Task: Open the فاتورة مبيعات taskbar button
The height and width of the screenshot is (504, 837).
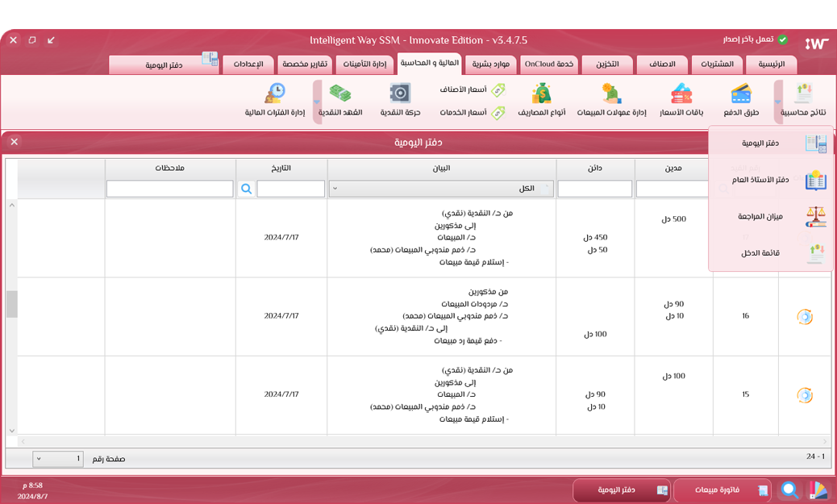Action: pyautogui.click(x=722, y=490)
